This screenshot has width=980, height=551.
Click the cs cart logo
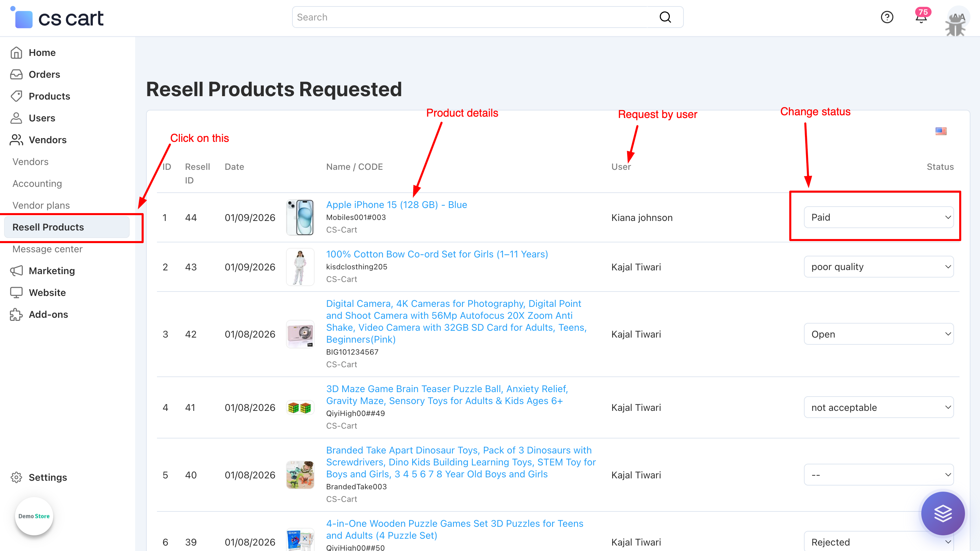click(x=58, y=18)
